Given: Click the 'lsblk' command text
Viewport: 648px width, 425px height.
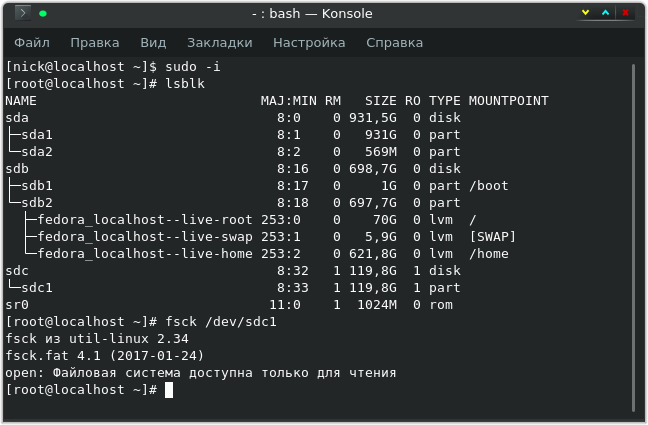Looking at the screenshot, I should coord(185,84).
